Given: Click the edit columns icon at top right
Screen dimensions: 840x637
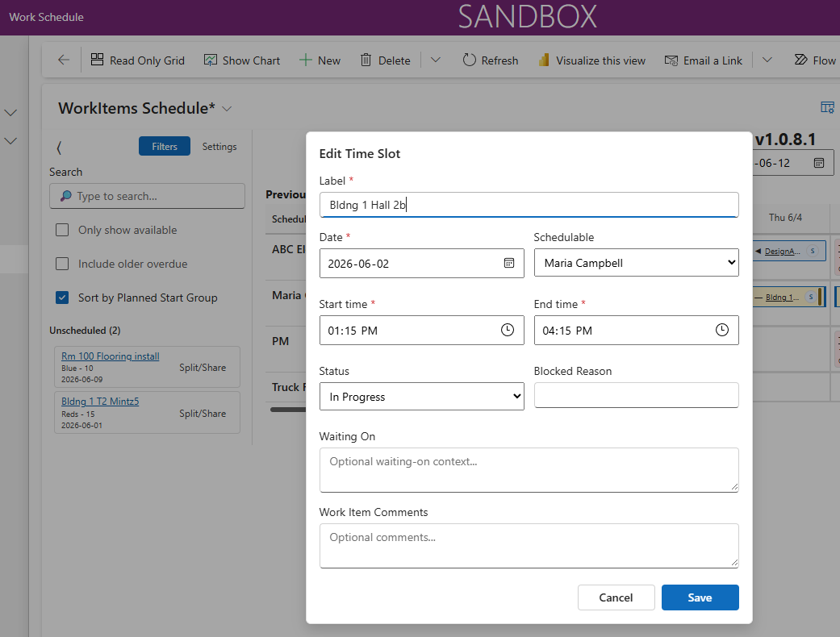Looking at the screenshot, I should 828,107.
